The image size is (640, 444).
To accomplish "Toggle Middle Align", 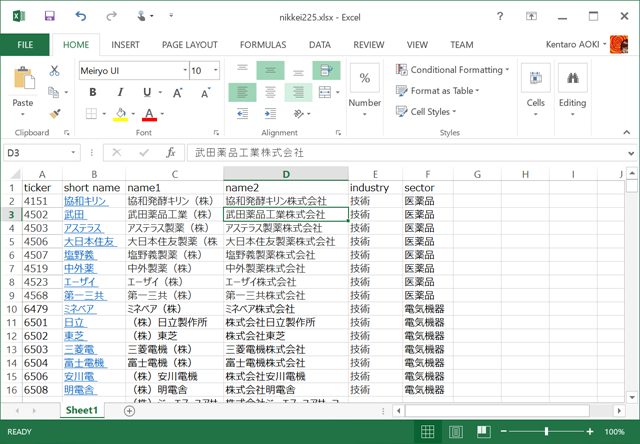I will coord(270,70).
